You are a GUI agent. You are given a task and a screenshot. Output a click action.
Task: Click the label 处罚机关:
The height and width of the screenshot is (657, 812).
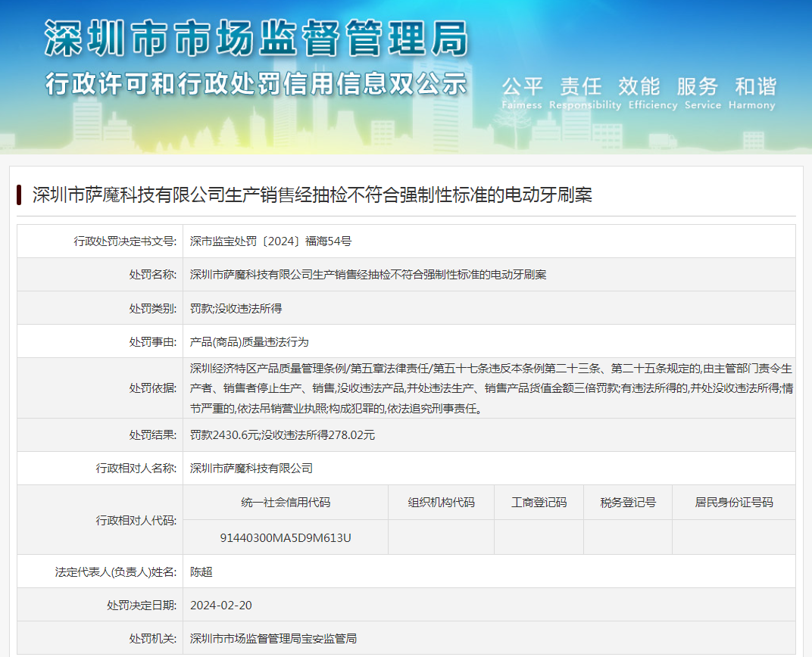pos(153,639)
